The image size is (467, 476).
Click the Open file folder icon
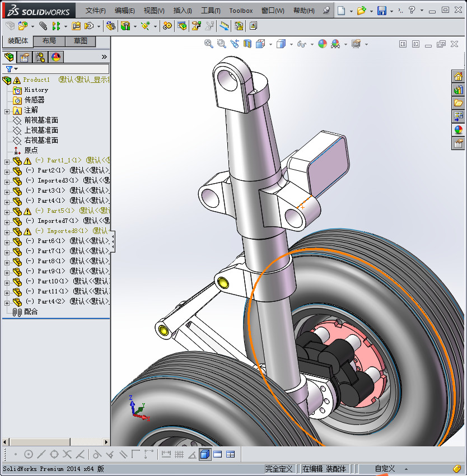(x=361, y=11)
